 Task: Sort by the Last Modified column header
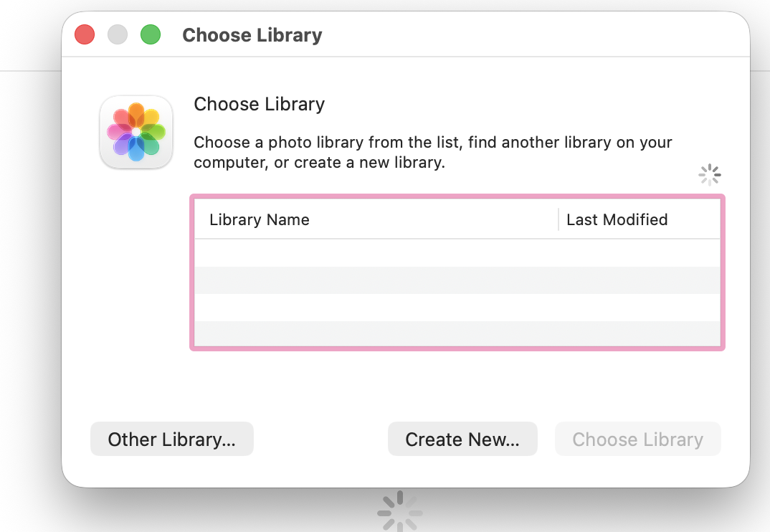click(617, 220)
